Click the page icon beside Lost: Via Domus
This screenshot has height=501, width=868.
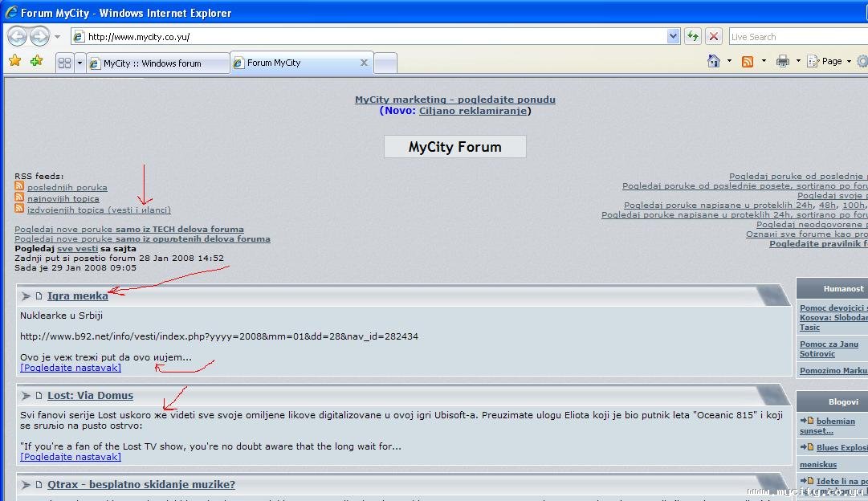pyautogui.click(x=39, y=396)
